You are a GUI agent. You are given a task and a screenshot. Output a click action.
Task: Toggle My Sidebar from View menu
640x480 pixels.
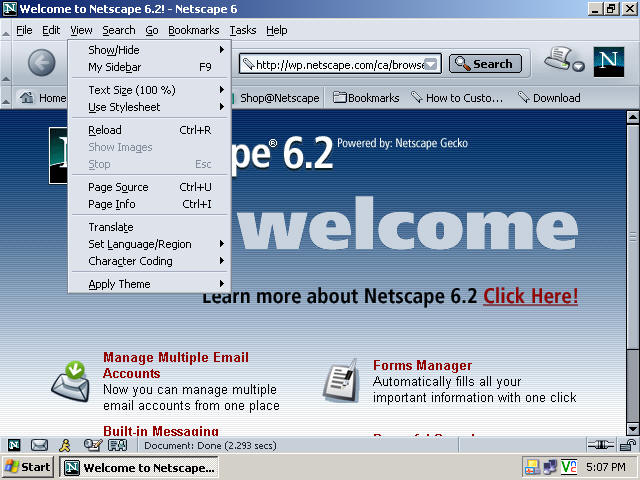click(149, 67)
